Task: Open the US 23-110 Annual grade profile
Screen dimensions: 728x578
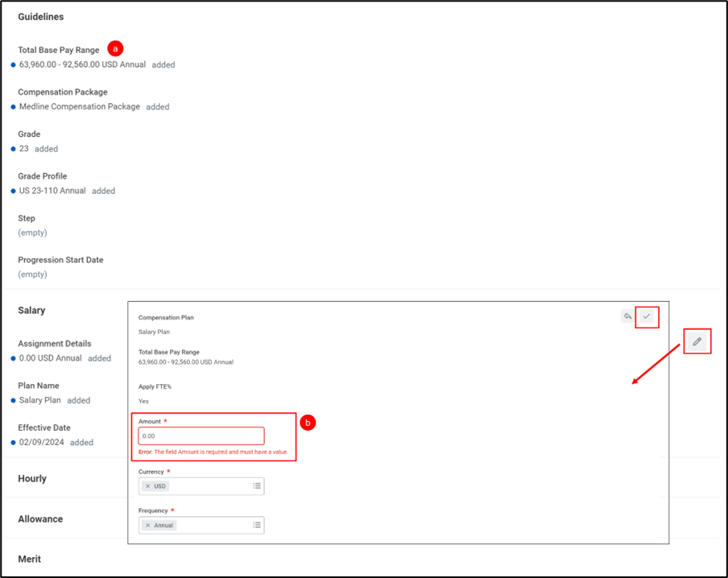Action: point(52,191)
